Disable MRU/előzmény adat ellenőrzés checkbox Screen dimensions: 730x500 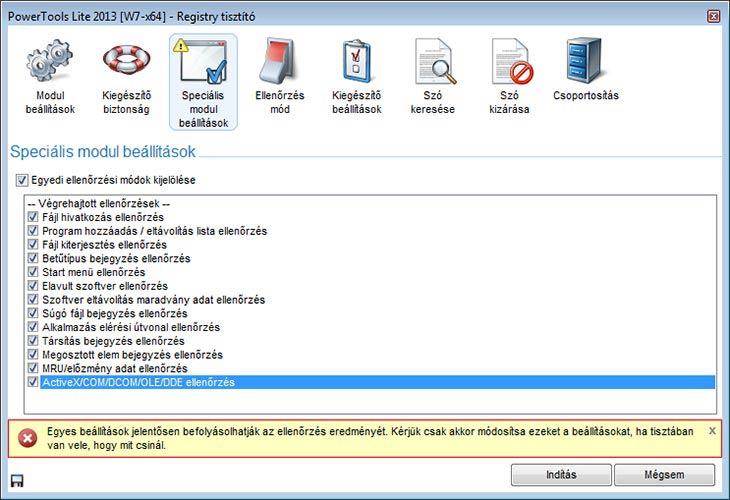pyautogui.click(x=33, y=368)
